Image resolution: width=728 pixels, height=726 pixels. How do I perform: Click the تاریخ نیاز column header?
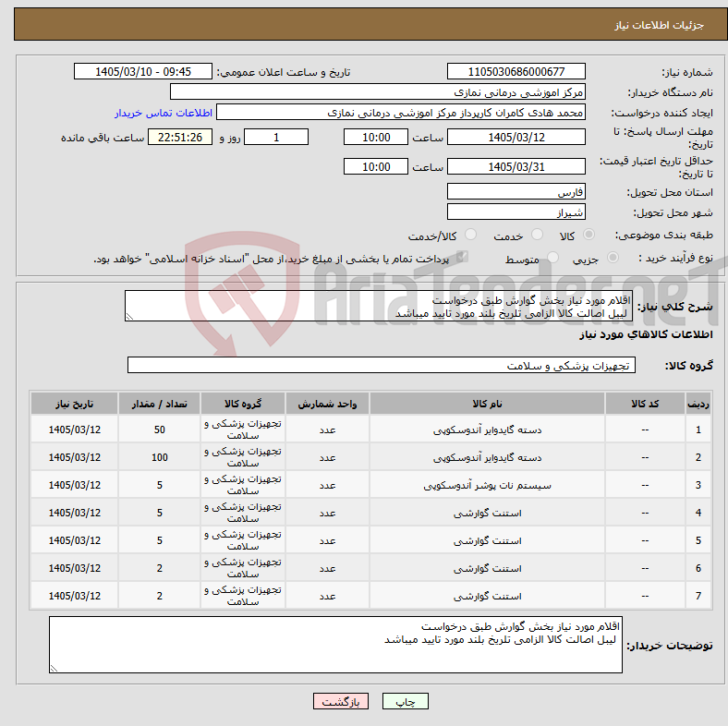tap(74, 404)
